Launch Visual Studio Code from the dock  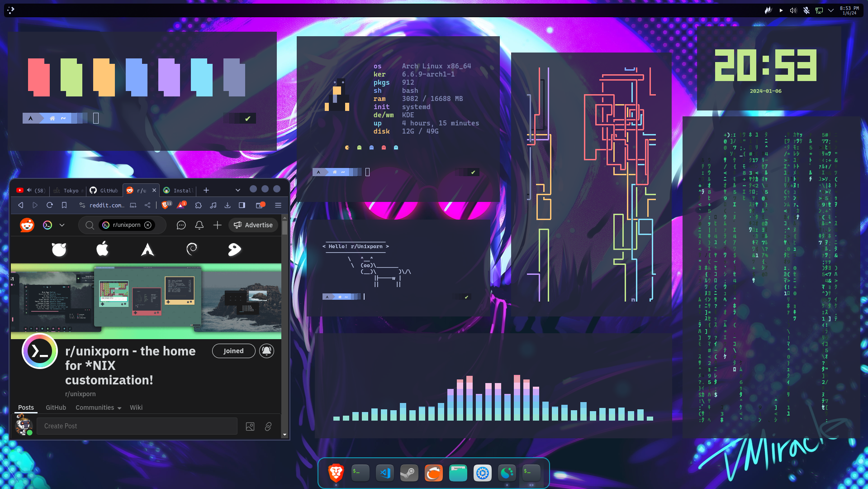pos(384,472)
